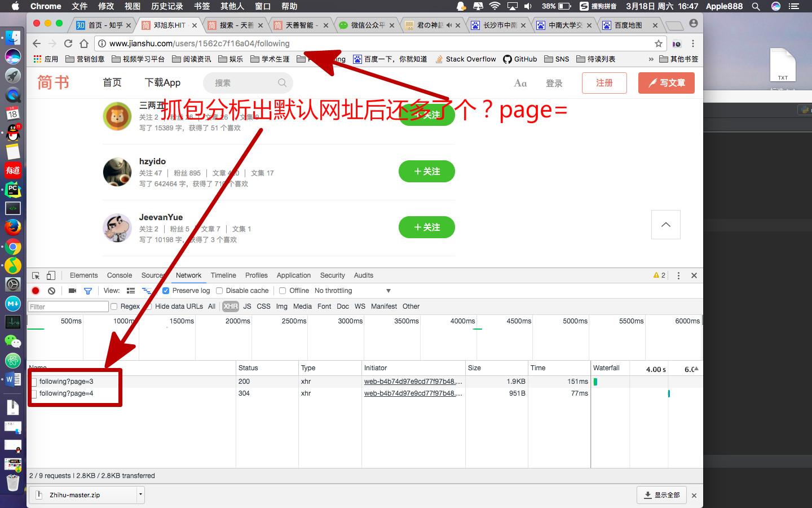Click the scroll-to-top arrow button
812x508 pixels.
[x=666, y=225]
